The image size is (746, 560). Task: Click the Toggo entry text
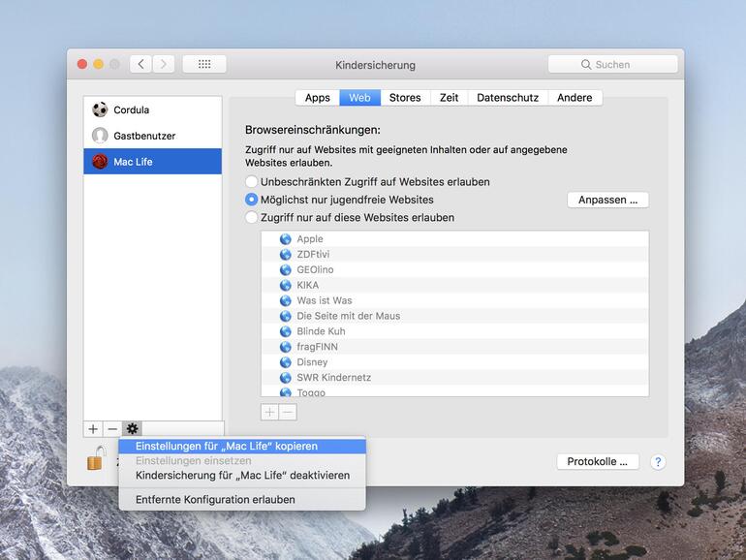point(311,392)
